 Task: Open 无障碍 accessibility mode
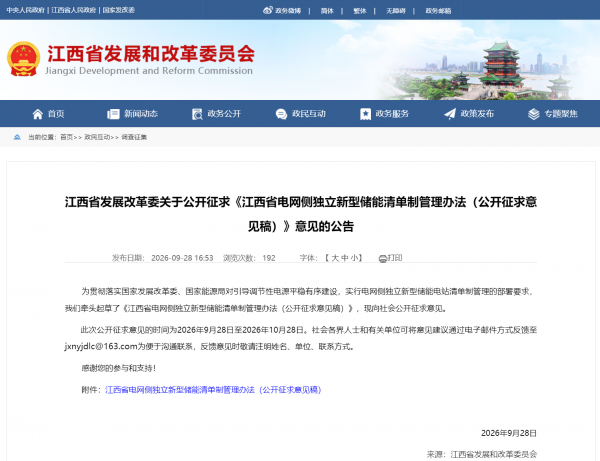tap(396, 11)
